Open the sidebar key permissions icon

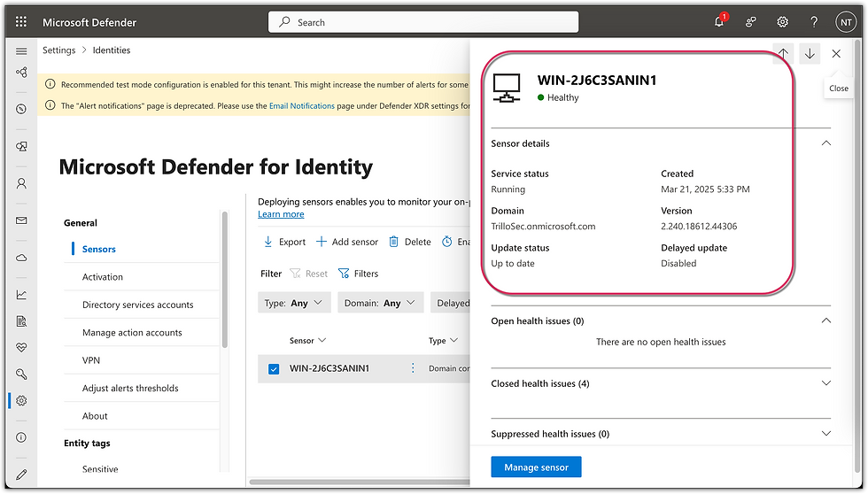pyautogui.click(x=21, y=374)
